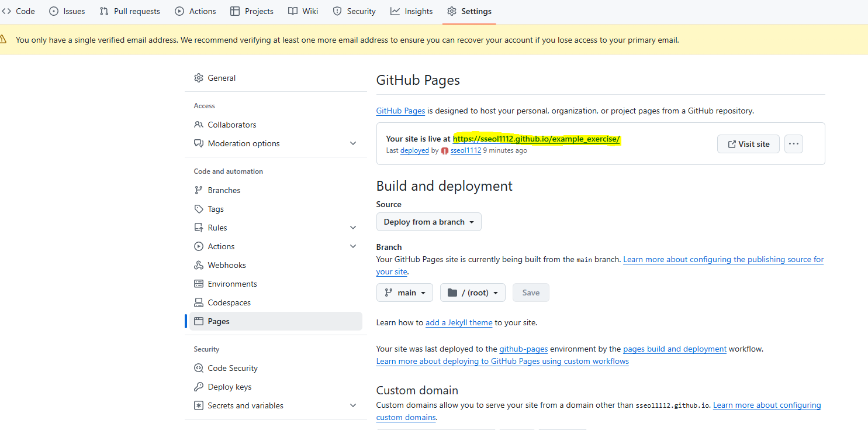Expand the sidebar Actions section chevron
Screen dimensions: 868x430
click(353, 246)
